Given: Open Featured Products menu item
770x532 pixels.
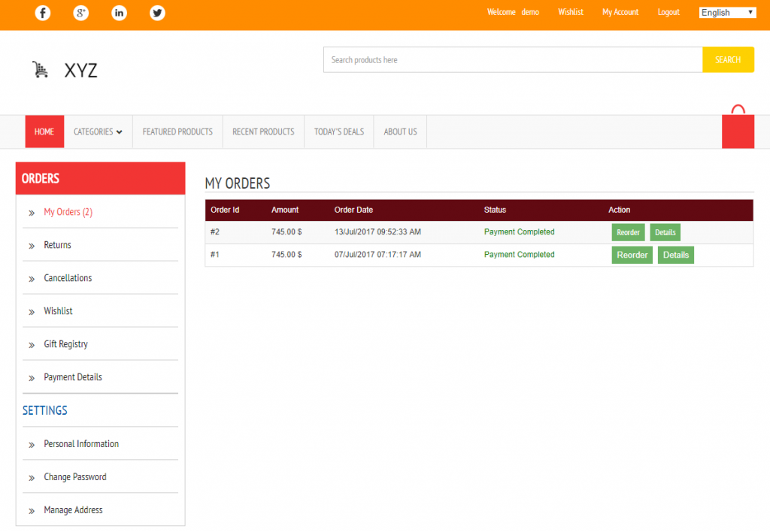Looking at the screenshot, I should click(177, 131).
